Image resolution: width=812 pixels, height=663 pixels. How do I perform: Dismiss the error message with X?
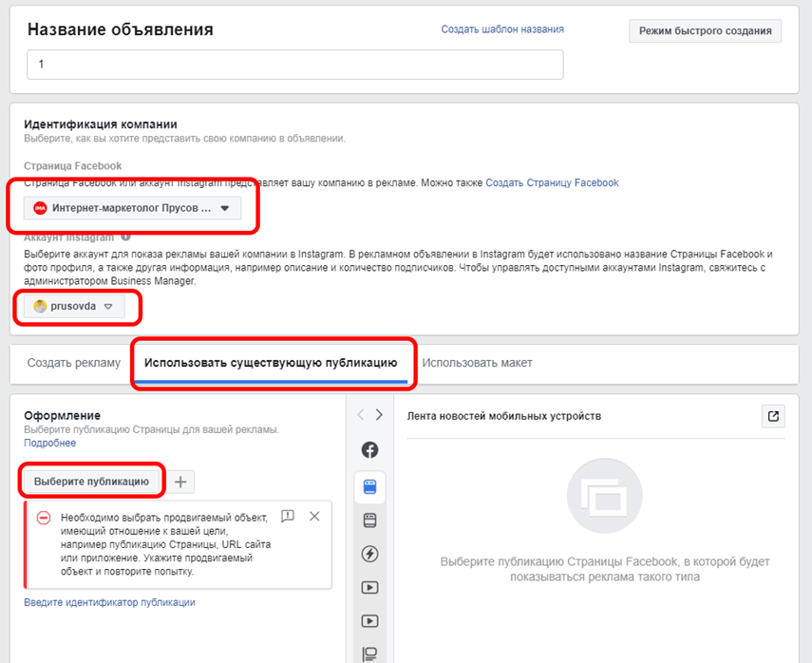(x=314, y=516)
